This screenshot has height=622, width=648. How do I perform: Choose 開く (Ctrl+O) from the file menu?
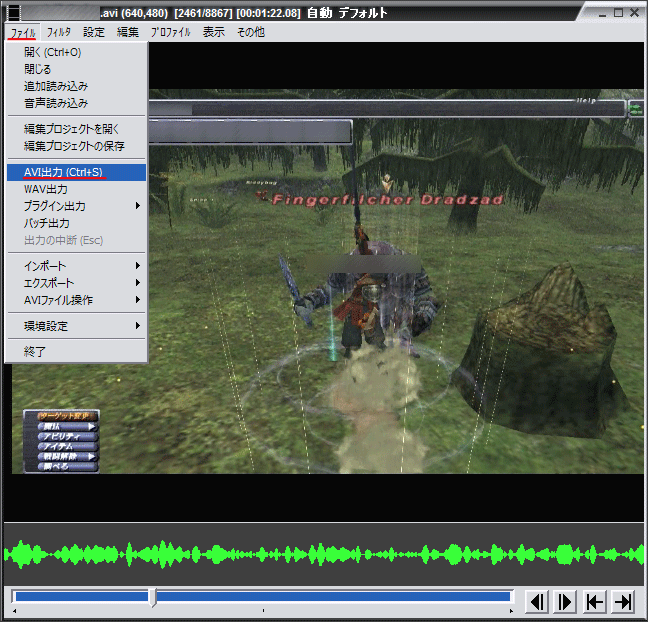(x=76, y=52)
